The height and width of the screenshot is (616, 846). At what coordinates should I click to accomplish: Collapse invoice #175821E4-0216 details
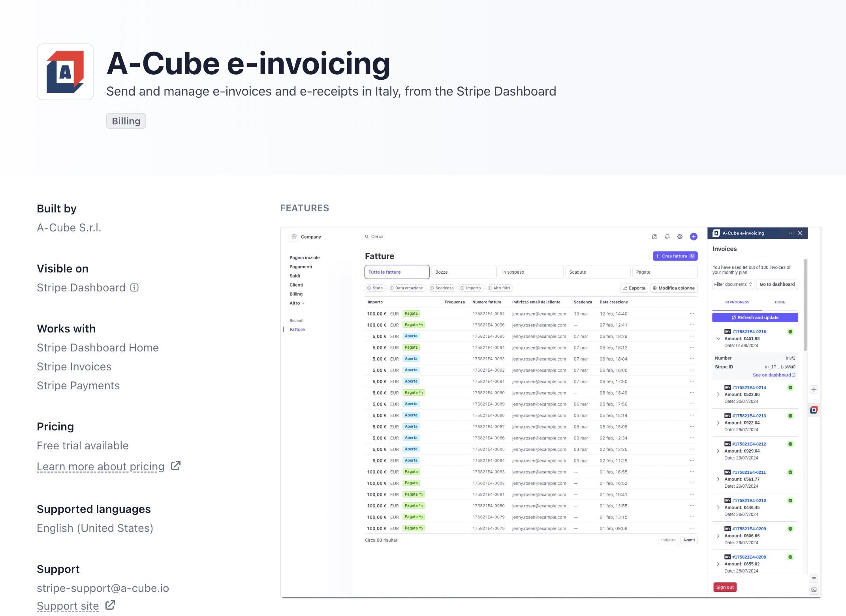tap(718, 338)
